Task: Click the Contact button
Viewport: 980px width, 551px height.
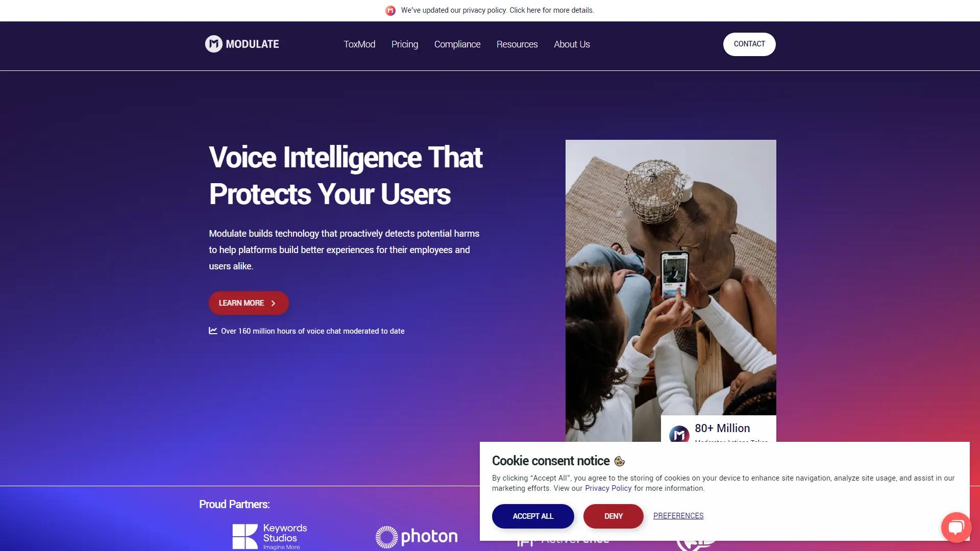Action: tap(749, 44)
